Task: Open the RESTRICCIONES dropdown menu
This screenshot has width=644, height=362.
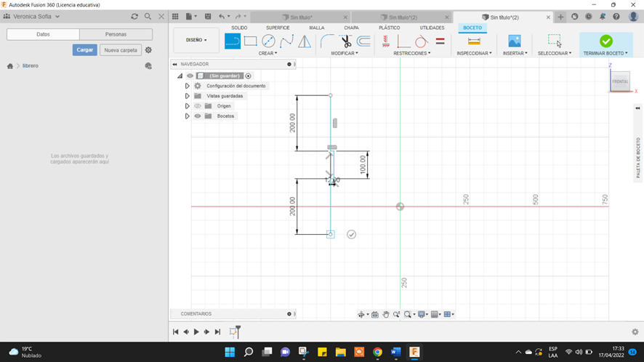Action: (412, 53)
